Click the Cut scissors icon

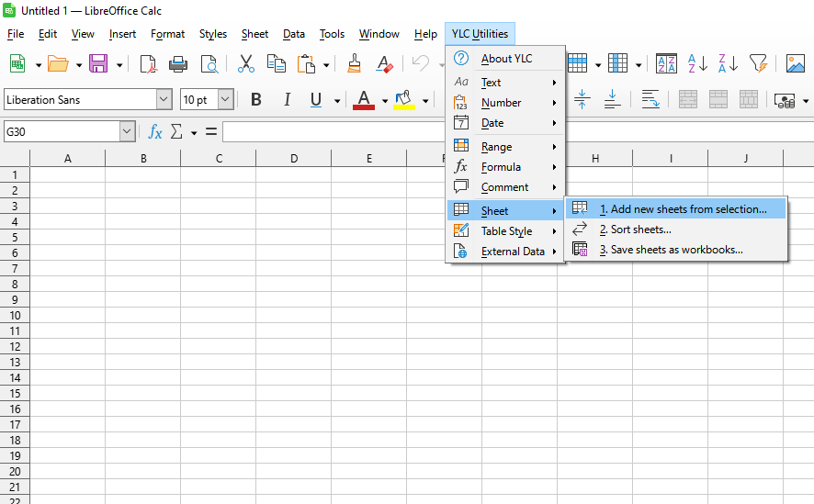(245, 63)
